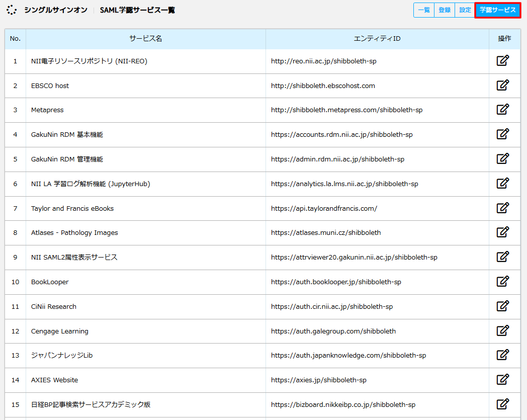Click the edit icon for NII-REO row
This screenshot has width=527, height=420.
(x=503, y=60)
